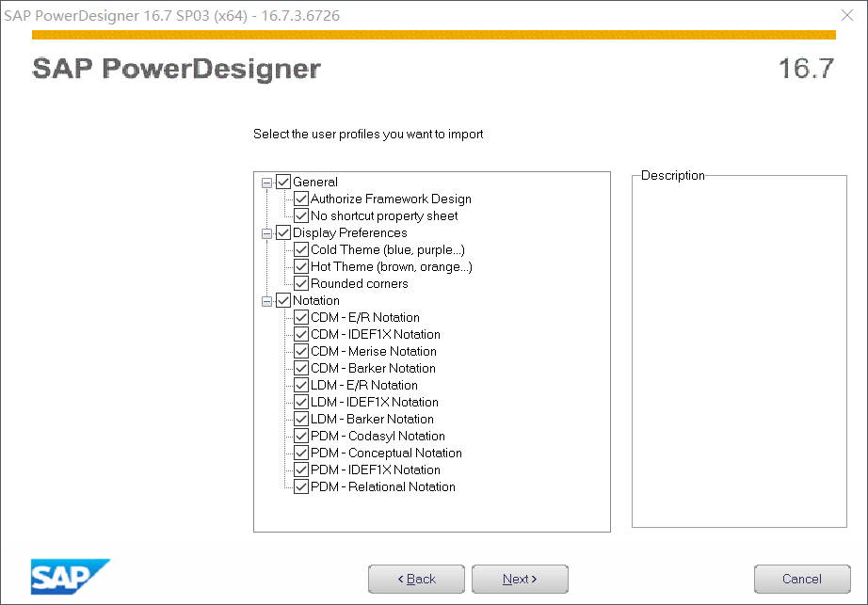The height and width of the screenshot is (605, 868).
Task: Select CDM - Barker Notation text
Action: click(373, 368)
